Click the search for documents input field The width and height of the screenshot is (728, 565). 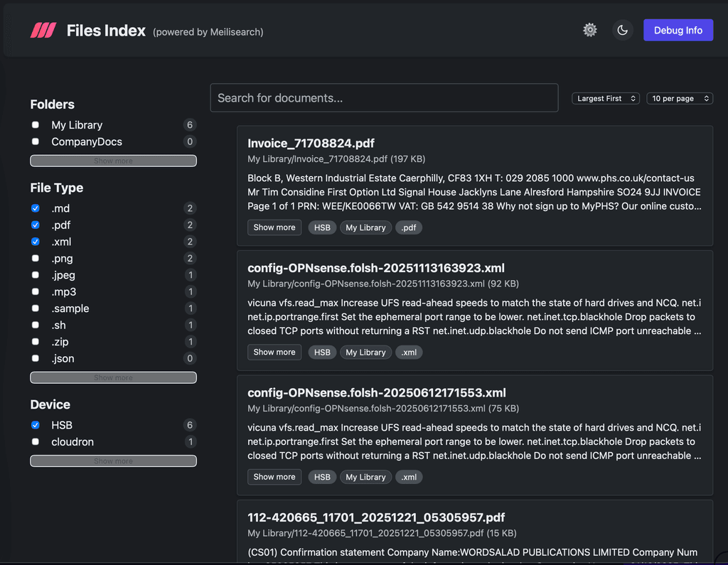[384, 98]
